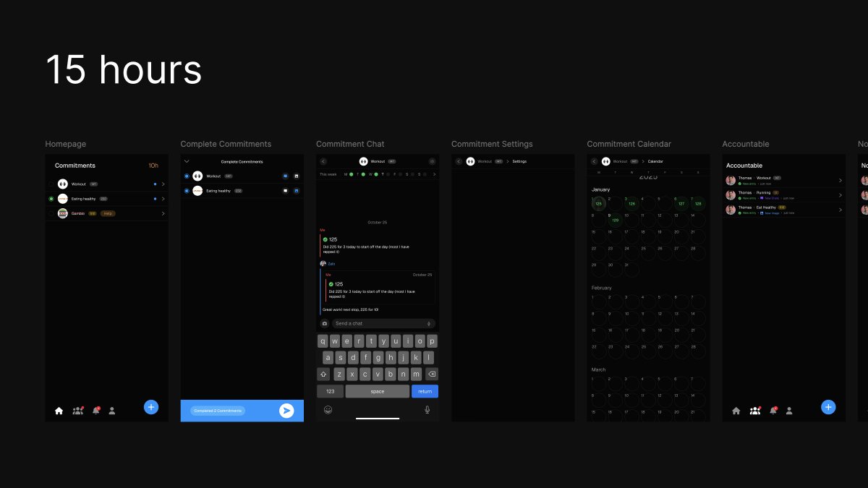This screenshot has width=868, height=488.
Task: Open emoji keyboard icon
Action: click(x=328, y=410)
